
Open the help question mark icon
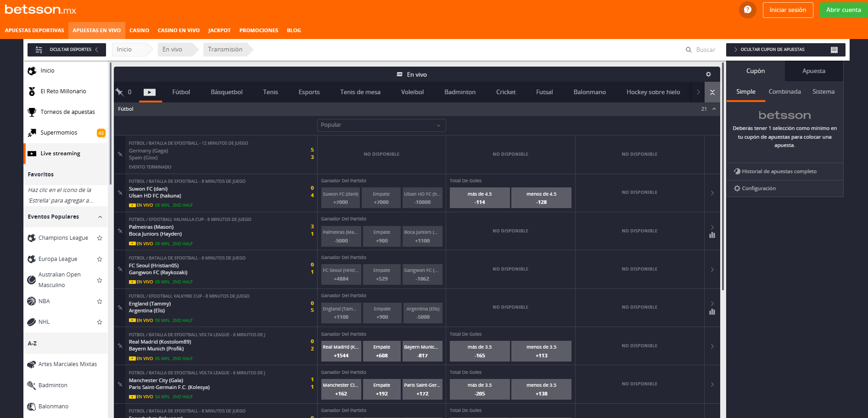[747, 10]
